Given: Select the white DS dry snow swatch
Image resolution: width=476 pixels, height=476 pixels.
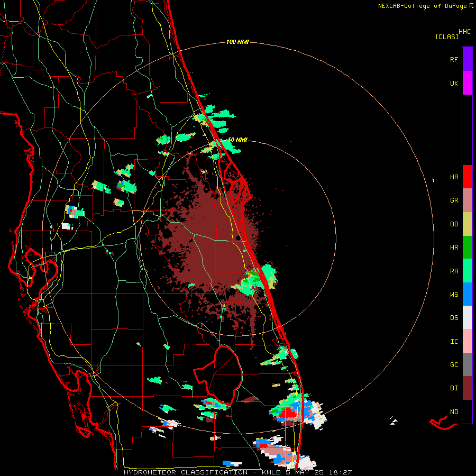Looking at the screenshot, I should click(467, 317).
